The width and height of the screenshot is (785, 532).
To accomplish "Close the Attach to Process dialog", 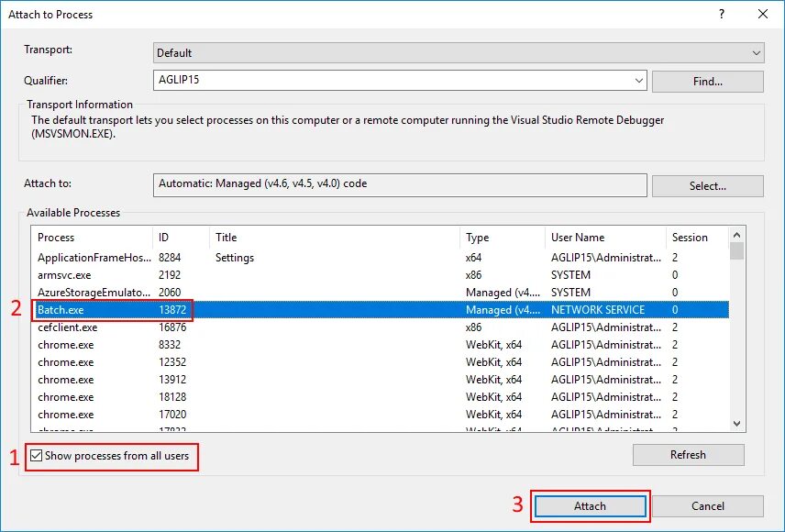I will point(762,14).
